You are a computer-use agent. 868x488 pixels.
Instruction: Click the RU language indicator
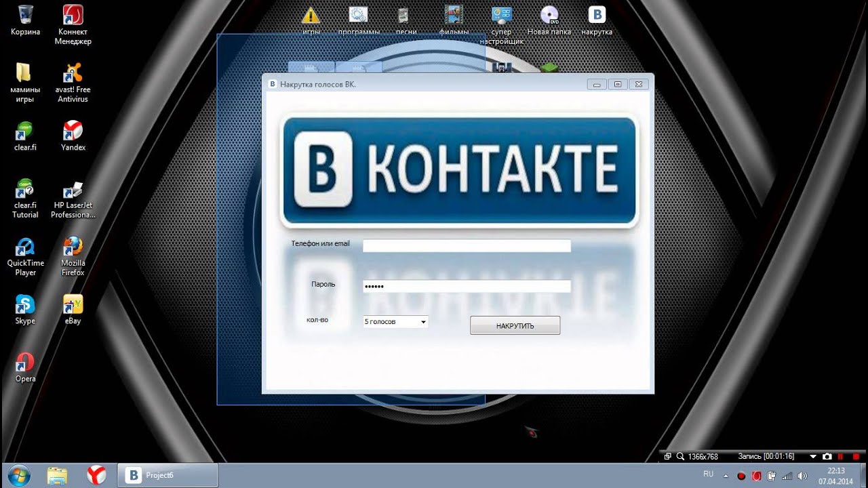(708, 474)
